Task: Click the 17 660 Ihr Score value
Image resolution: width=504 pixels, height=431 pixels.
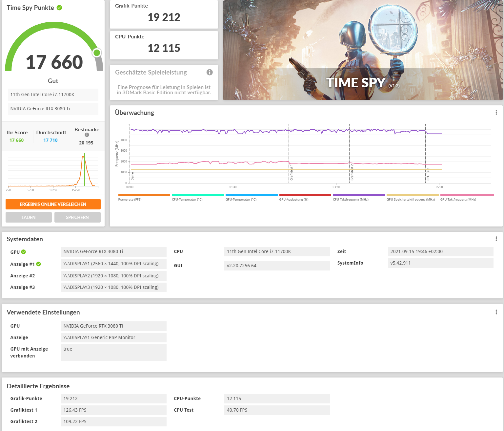Action: [x=16, y=140]
